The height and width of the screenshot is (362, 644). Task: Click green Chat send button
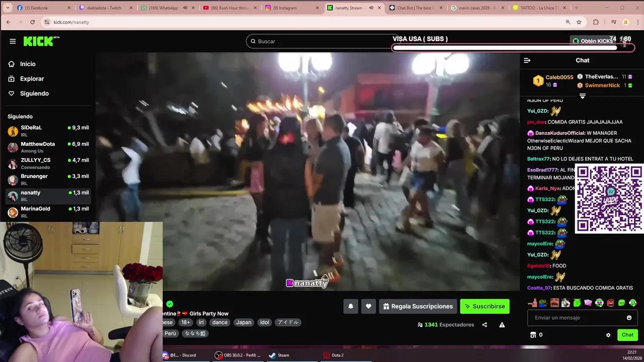(x=627, y=335)
